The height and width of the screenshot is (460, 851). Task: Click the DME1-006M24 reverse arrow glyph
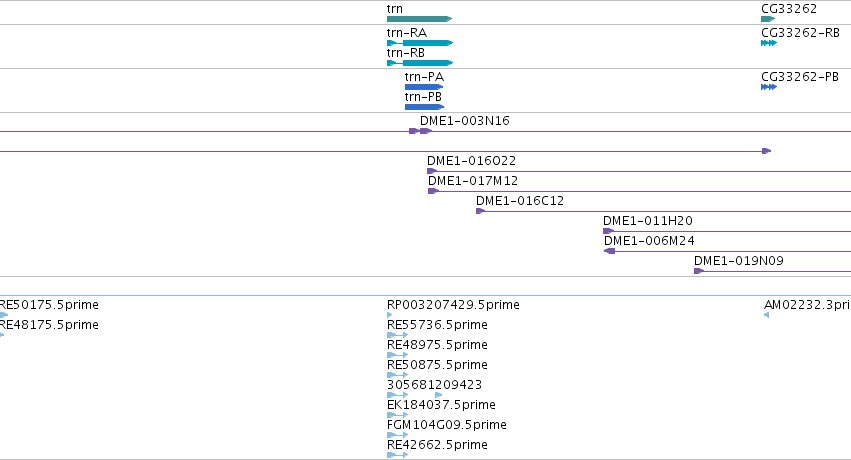tap(609, 251)
